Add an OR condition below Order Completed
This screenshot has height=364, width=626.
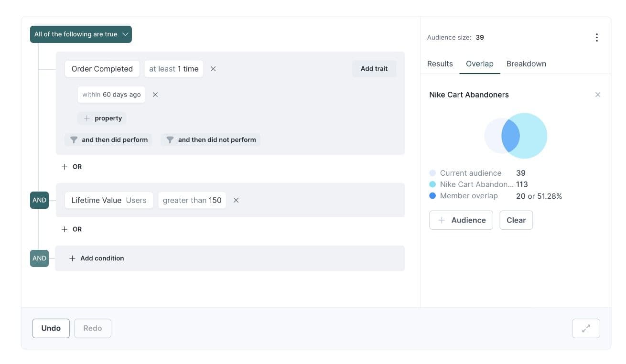tap(72, 167)
